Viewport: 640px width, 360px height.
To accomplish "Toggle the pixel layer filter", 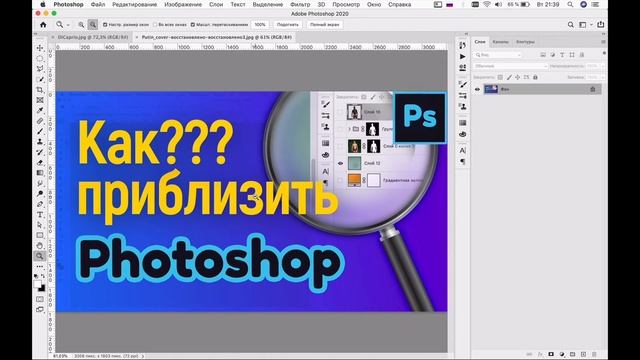I will tap(543, 55).
